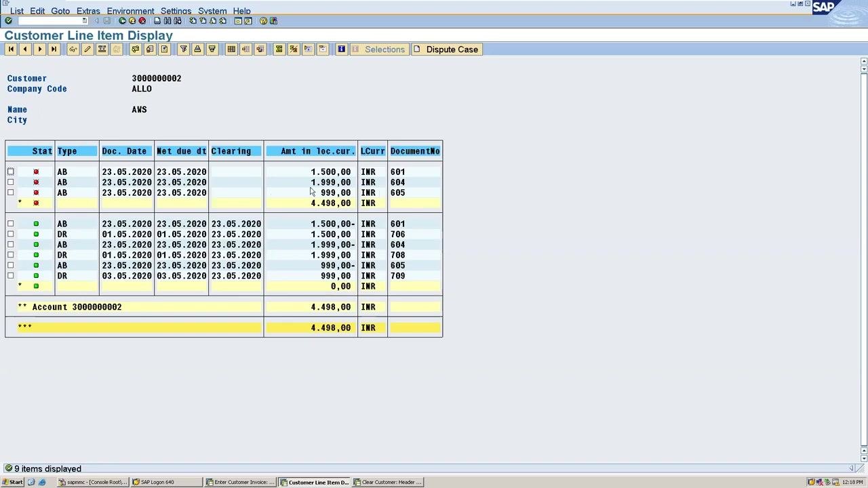Click the Net due dt column header

(181, 151)
